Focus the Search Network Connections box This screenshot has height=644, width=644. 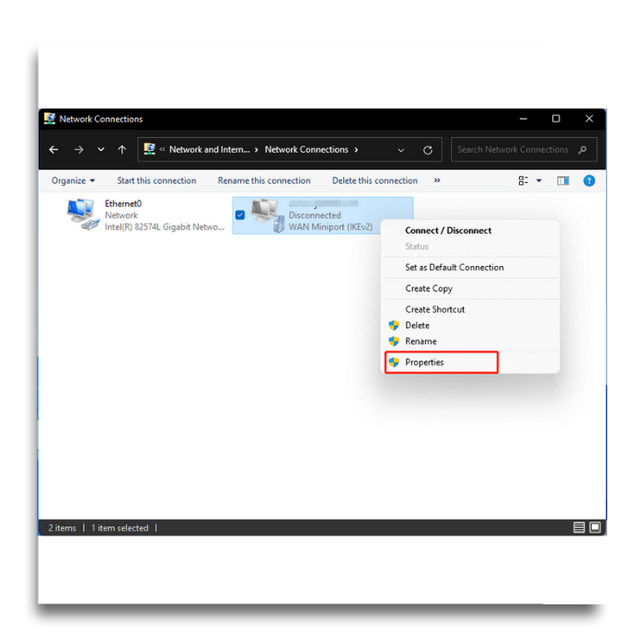(523, 149)
